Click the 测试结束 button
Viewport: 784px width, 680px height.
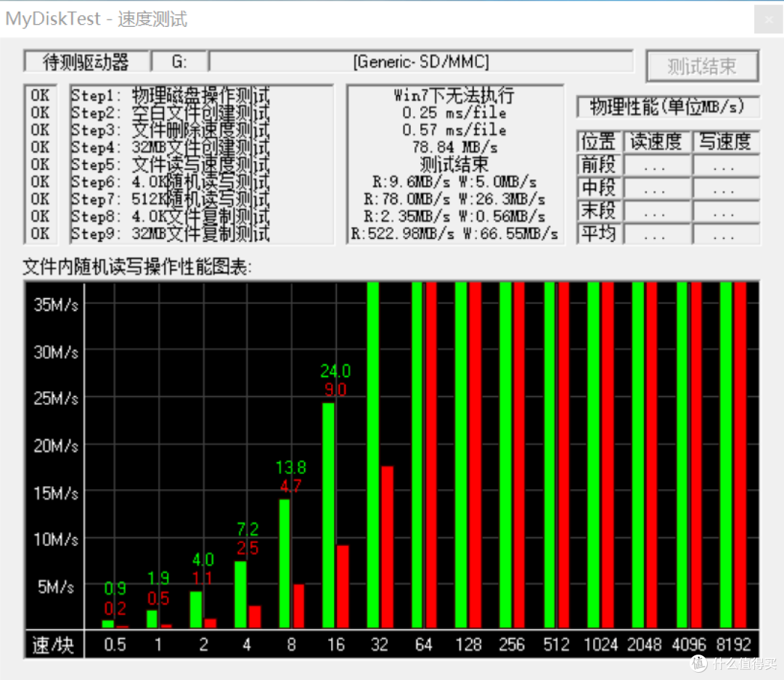(702, 66)
